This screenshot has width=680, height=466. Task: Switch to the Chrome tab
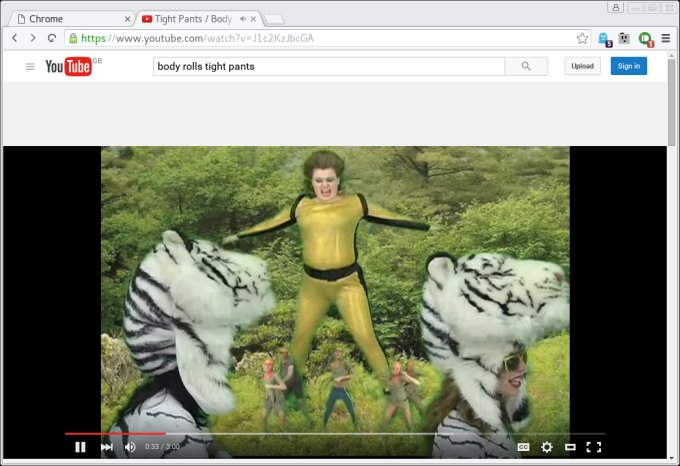(72, 19)
